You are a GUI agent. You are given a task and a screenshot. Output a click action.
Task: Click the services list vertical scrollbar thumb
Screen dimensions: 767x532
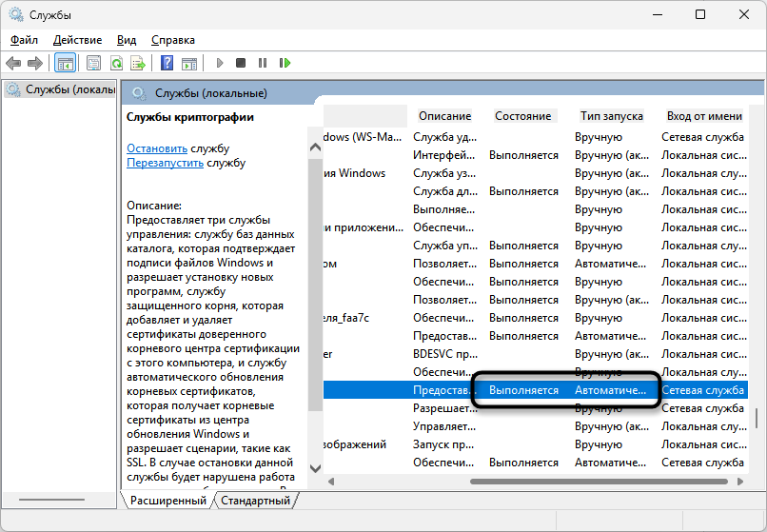tap(757, 419)
